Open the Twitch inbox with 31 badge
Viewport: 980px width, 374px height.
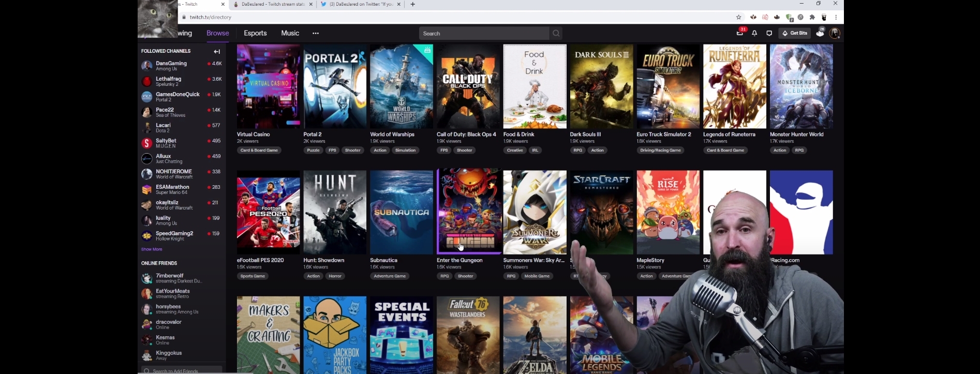740,33
